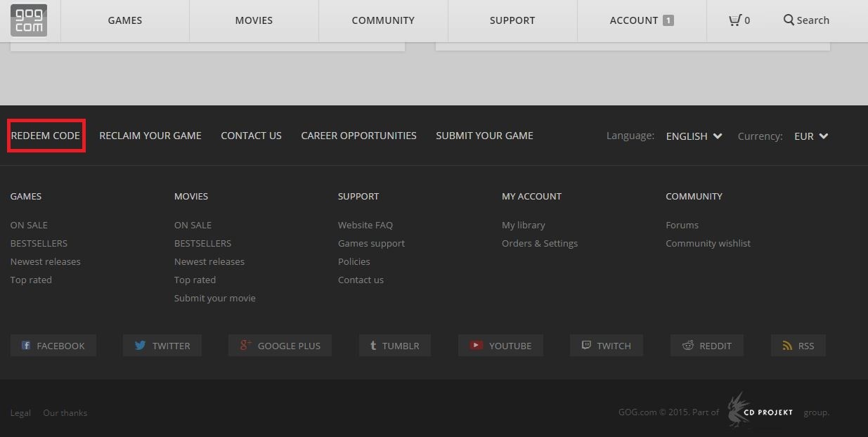
Task: Click the GOG.com logo icon
Action: click(29, 20)
